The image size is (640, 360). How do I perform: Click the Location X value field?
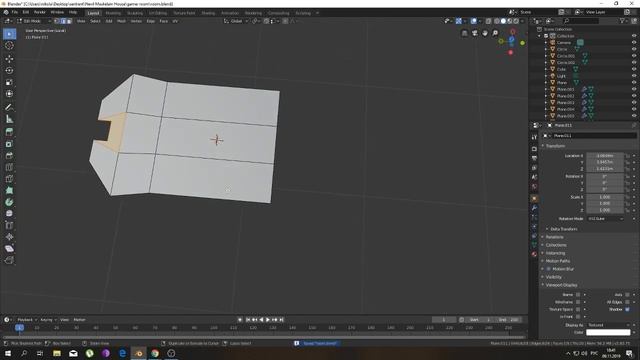605,156
